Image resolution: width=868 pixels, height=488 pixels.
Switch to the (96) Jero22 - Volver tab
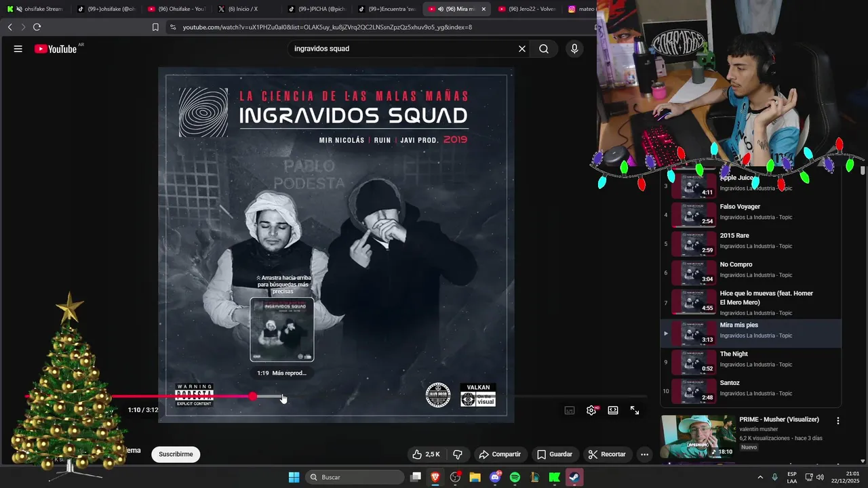click(527, 9)
